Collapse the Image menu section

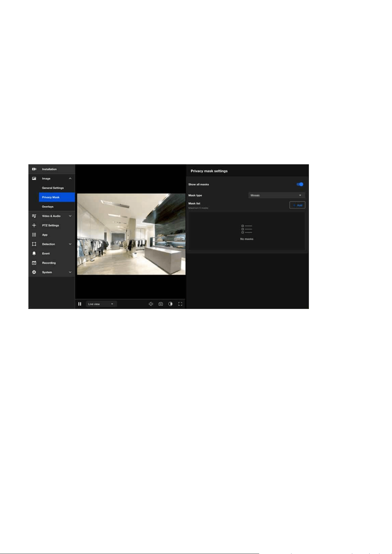pos(70,178)
